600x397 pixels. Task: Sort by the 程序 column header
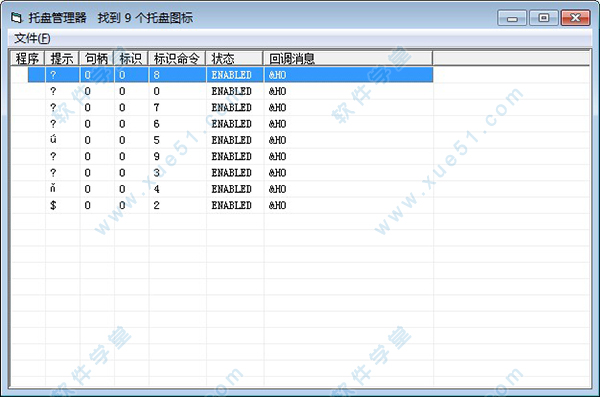coord(27,59)
